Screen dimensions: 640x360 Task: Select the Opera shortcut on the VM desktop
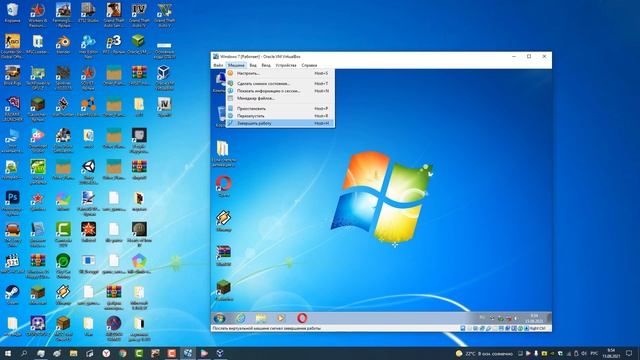(x=224, y=186)
